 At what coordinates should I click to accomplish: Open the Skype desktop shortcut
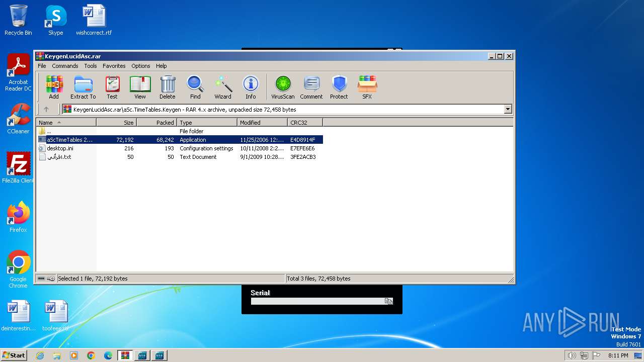[x=55, y=20]
